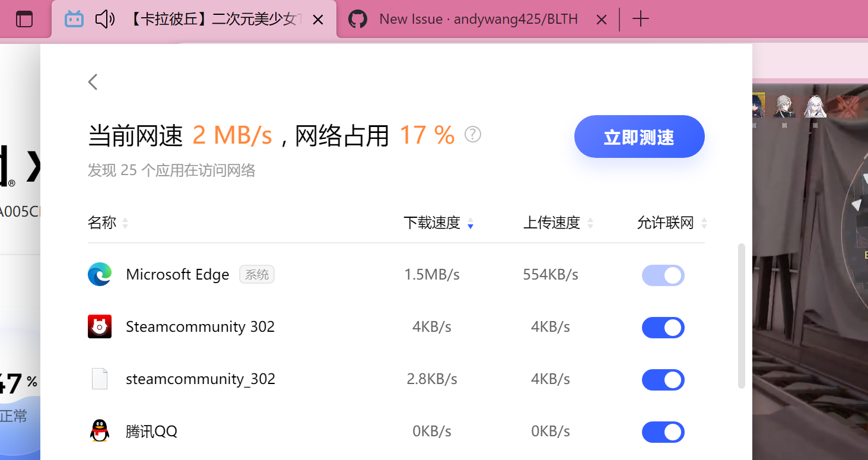Open a new browser tab

coord(641,19)
